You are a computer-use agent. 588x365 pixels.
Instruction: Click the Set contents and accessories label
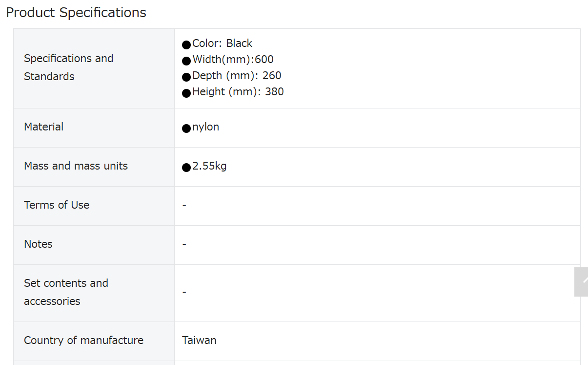[66, 292]
